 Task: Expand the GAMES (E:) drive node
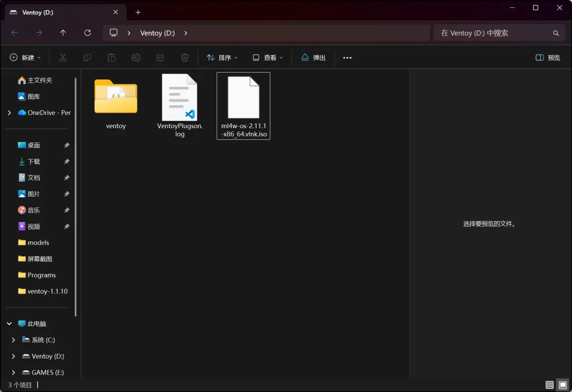coord(13,372)
